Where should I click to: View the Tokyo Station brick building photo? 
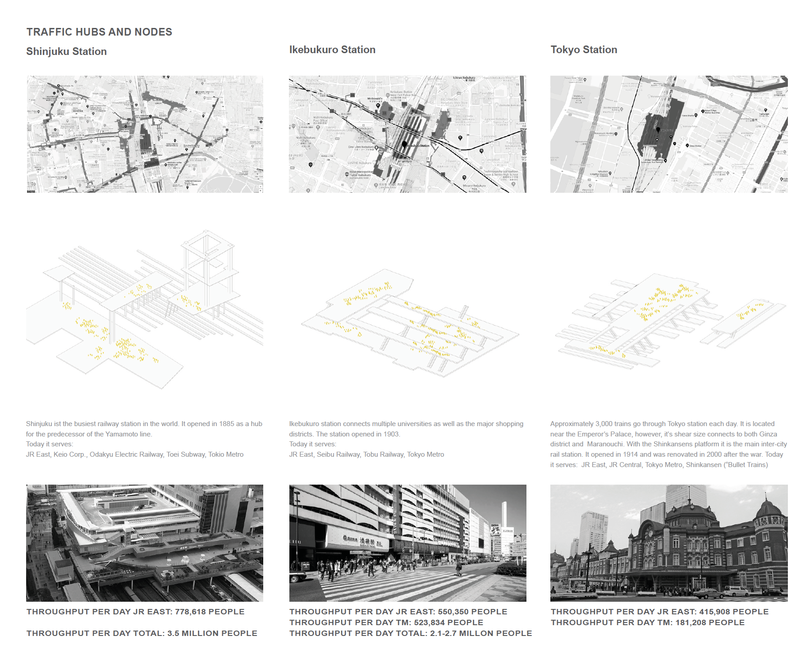click(669, 543)
